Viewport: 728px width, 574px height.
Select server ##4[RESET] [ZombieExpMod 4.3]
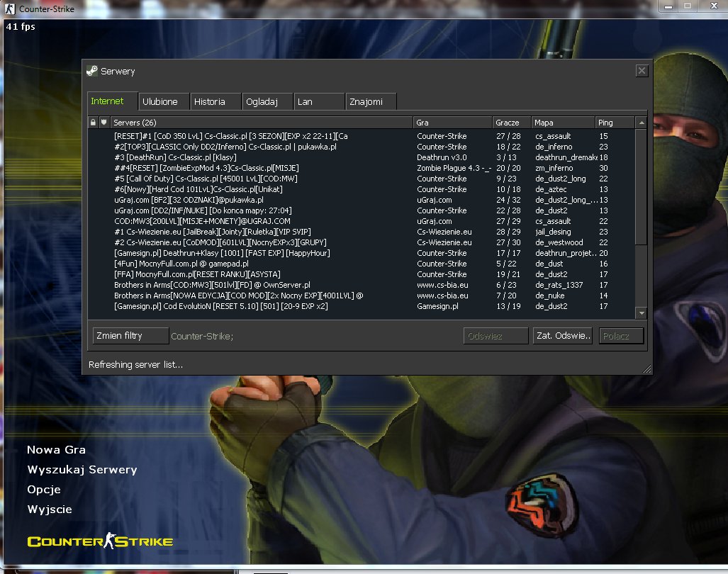362,168
